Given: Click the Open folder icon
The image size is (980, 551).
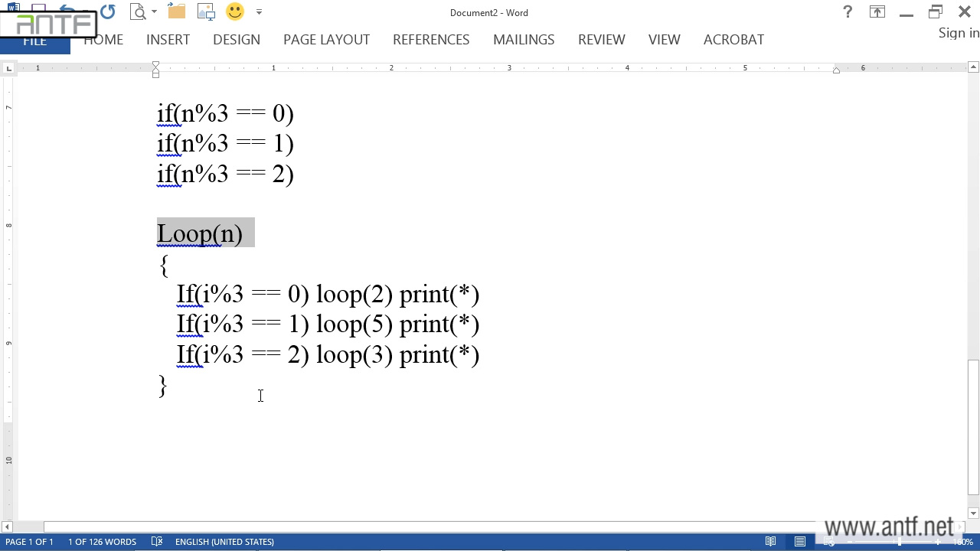Looking at the screenshot, I should click(x=176, y=11).
